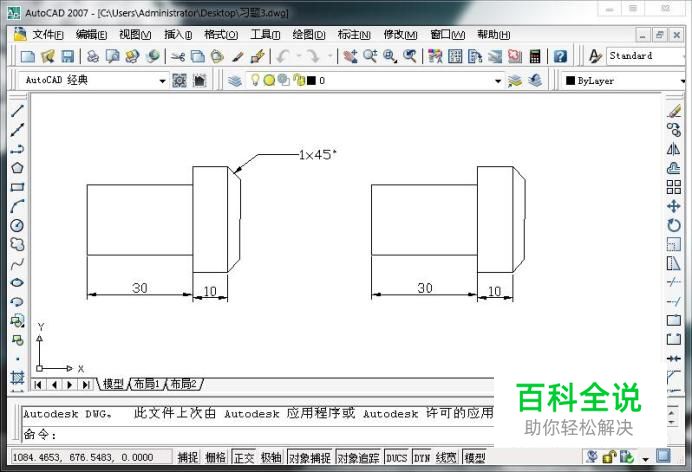Toggle DYN dynamic input

point(421,457)
